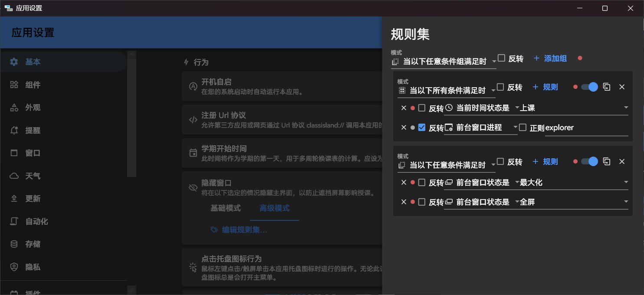Switch off the 当以下所有条件满足时 group toggle

coord(590,87)
